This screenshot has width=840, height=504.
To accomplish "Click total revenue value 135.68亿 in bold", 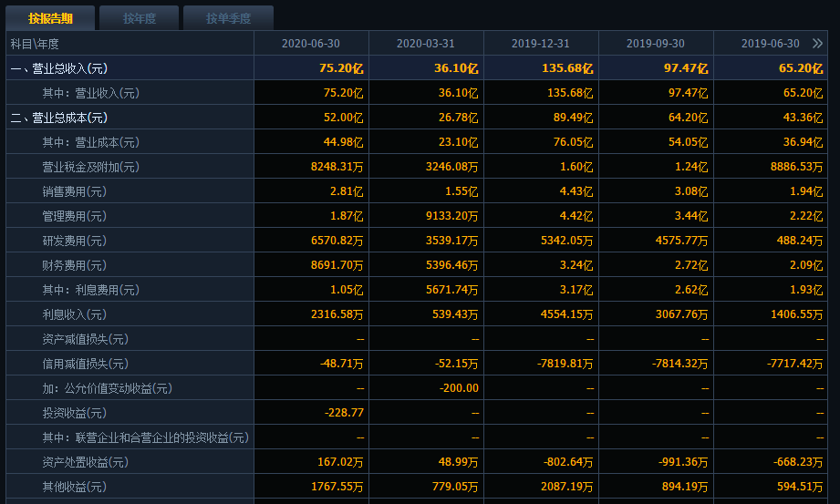I will 567,68.
